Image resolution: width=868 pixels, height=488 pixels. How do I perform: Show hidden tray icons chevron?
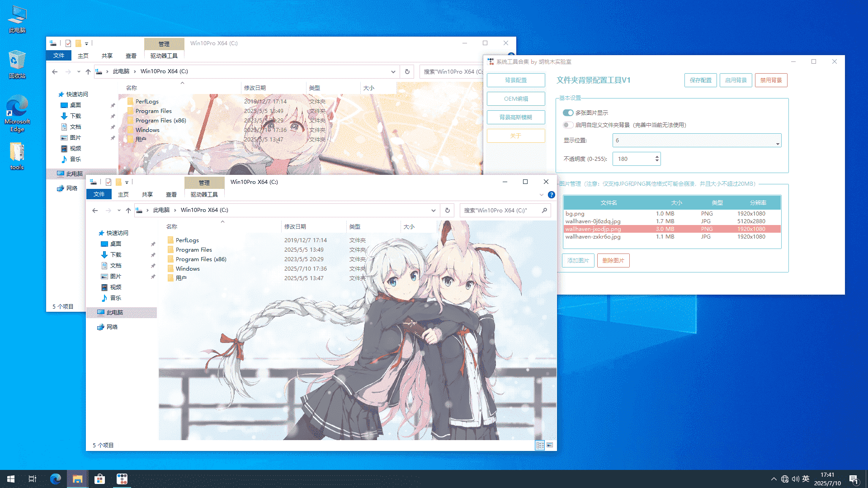coord(774,479)
